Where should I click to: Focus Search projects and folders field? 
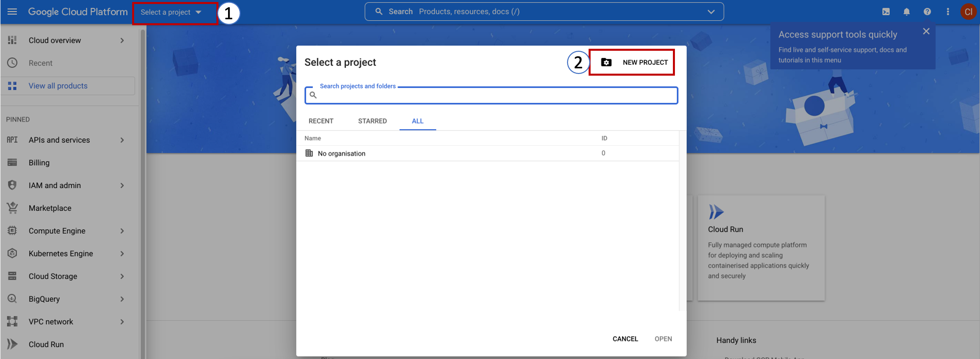[x=491, y=95]
